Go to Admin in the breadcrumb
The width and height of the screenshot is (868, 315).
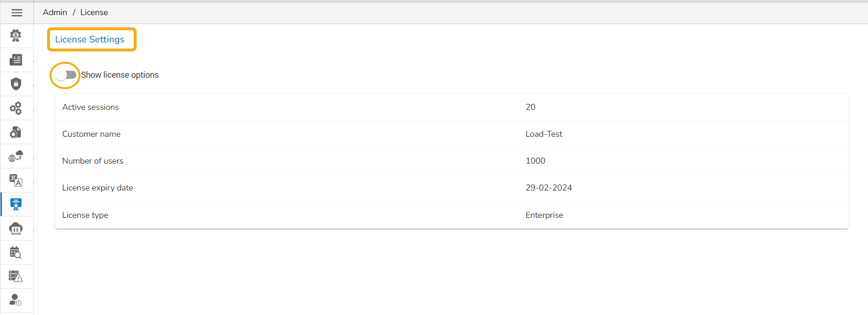[55, 12]
